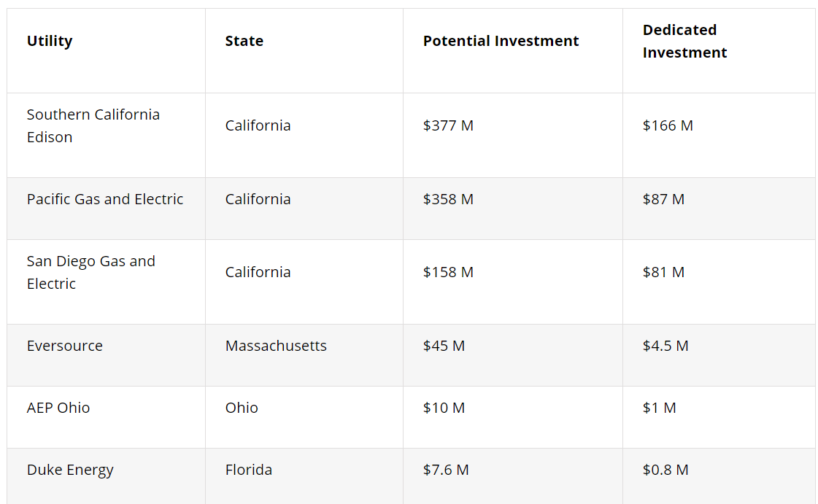Click the State column header
The height and width of the screenshot is (504, 818).
pyautogui.click(x=244, y=41)
